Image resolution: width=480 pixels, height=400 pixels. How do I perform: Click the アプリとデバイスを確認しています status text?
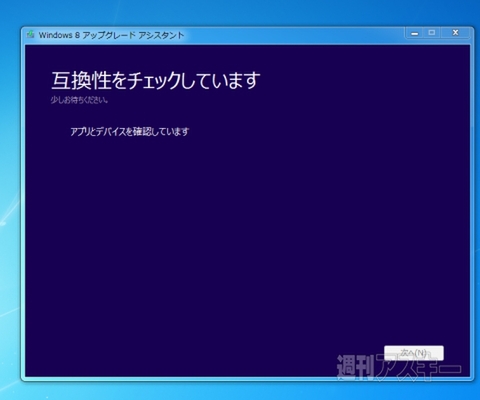(130, 132)
